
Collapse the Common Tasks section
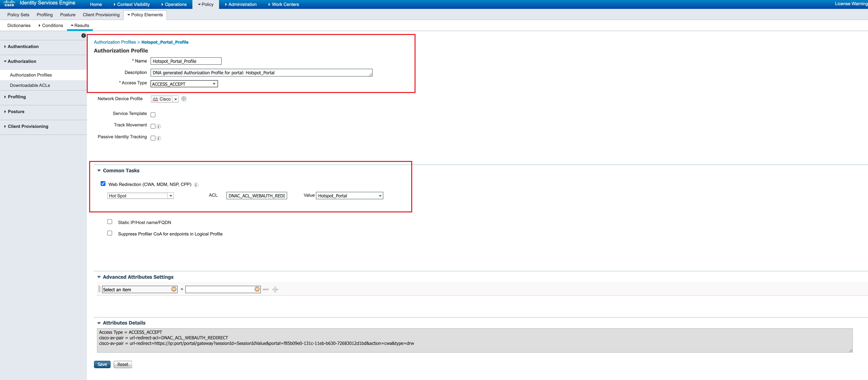tap(99, 171)
